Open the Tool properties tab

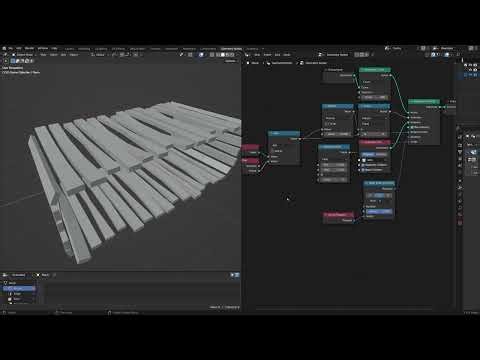(x=460, y=137)
